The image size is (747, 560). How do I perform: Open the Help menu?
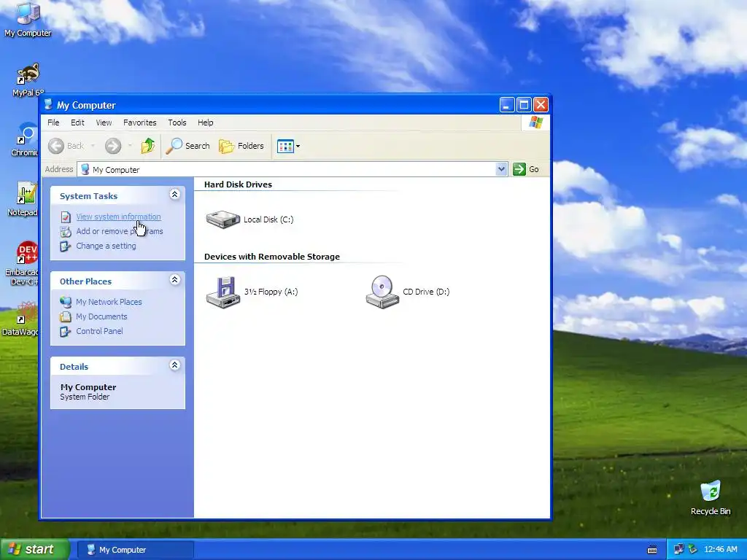coord(205,122)
